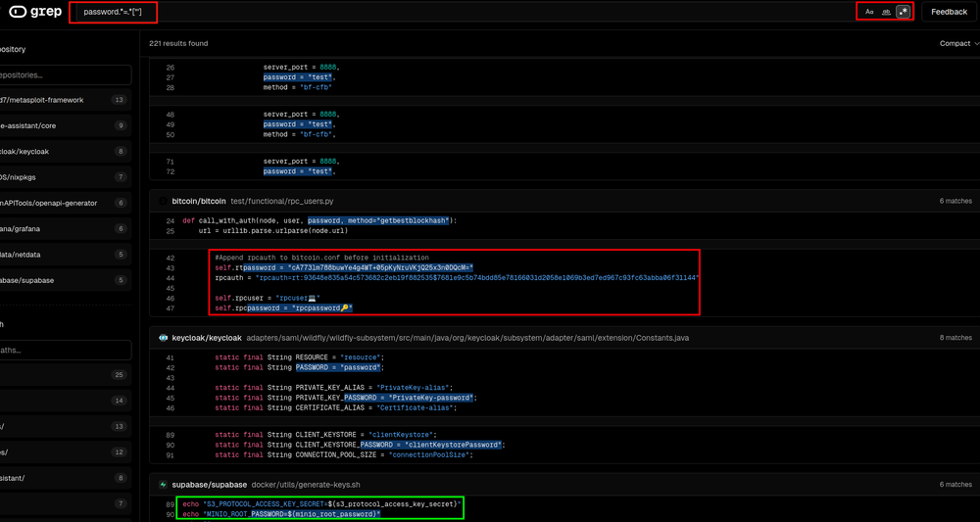Screen dimensions: 980x522
Task: Click line 41 RESOURCE constant
Action: click(x=299, y=357)
